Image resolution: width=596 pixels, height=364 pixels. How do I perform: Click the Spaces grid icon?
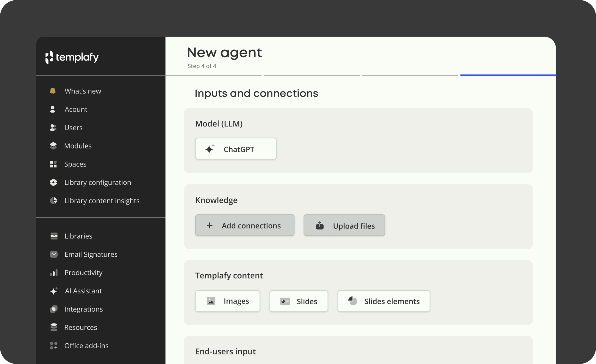[x=53, y=164]
